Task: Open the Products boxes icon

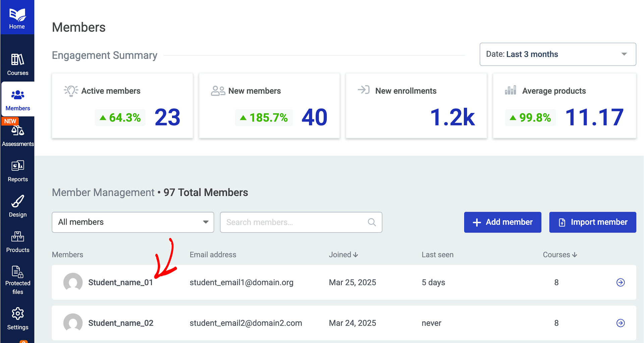Action: pyautogui.click(x=17, y=237)
